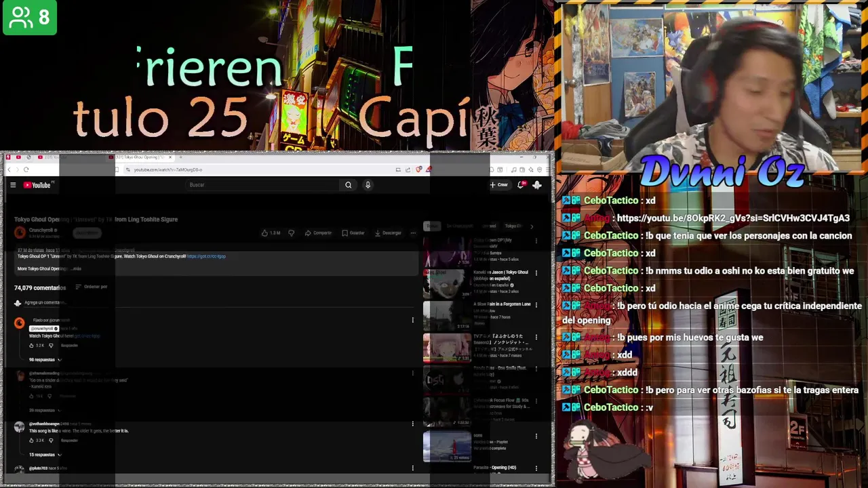Dislike the 'song is like a wine' comment
Viewport: 868px width, 488px height.
50,441
